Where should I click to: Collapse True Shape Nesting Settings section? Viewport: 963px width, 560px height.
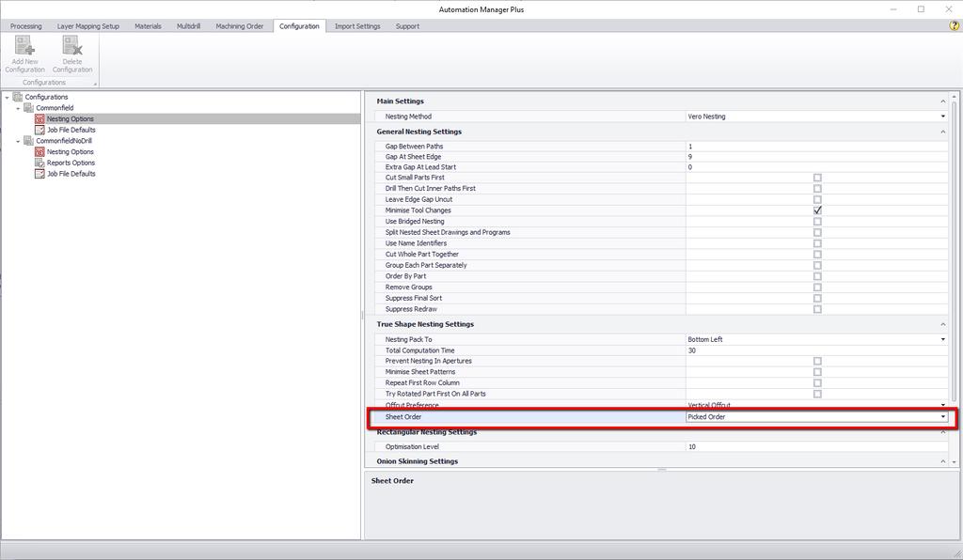tap(942, 324)
